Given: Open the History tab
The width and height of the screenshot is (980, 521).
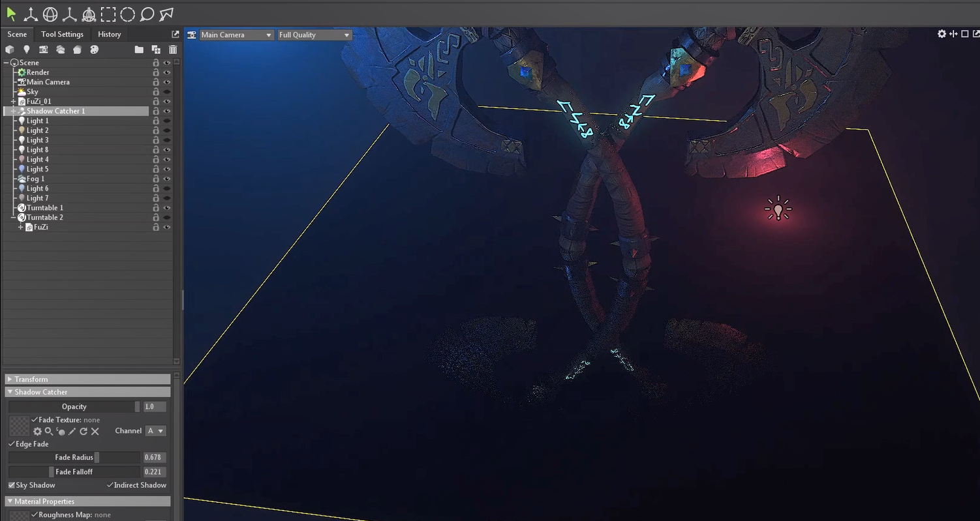Looking at the screenshot, I should click(109, 34).
